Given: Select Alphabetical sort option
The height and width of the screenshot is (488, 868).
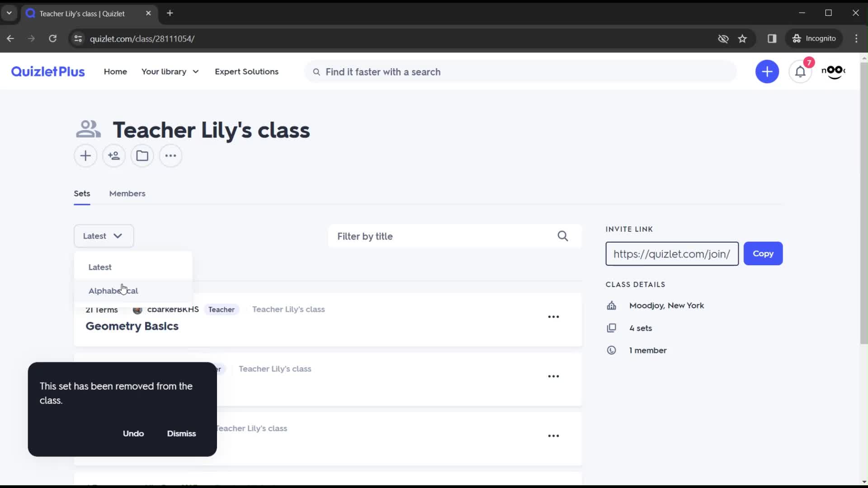Looking at the screenshot, I should 113,290.
